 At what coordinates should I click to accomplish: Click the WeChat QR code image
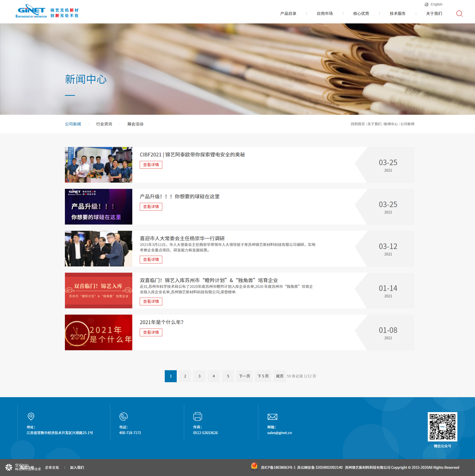coord(442,427)
